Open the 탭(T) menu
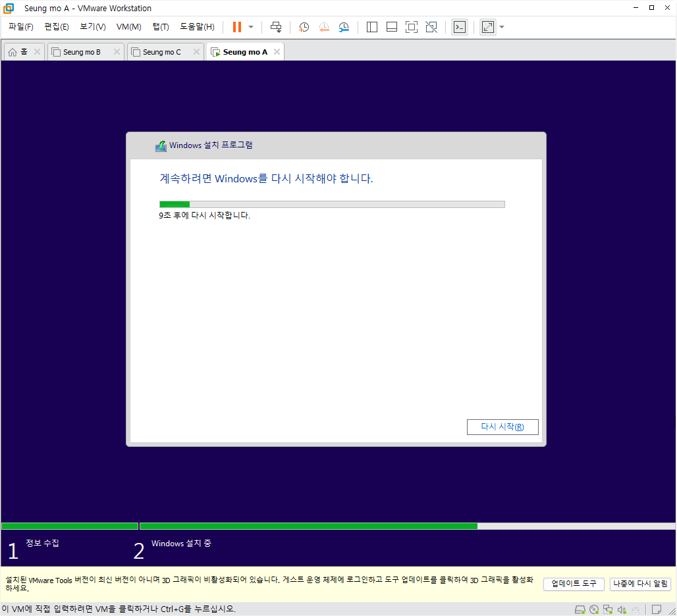677x616 pixels. click(161, 27)
